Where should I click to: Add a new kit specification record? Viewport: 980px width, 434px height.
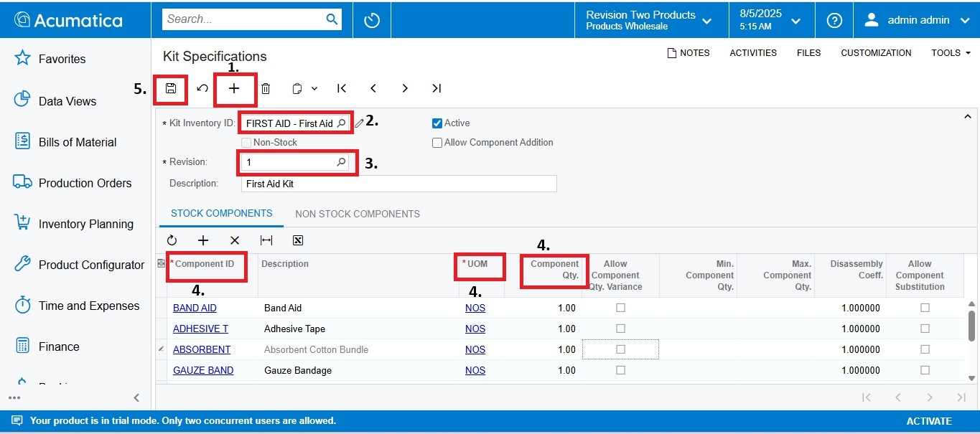click(234, 88)
